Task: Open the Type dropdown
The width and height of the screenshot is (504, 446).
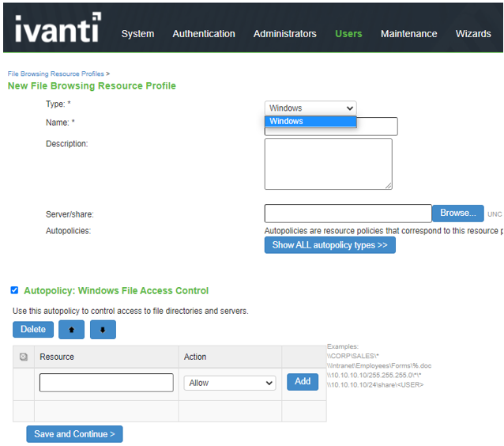Action: pos(310,108)
